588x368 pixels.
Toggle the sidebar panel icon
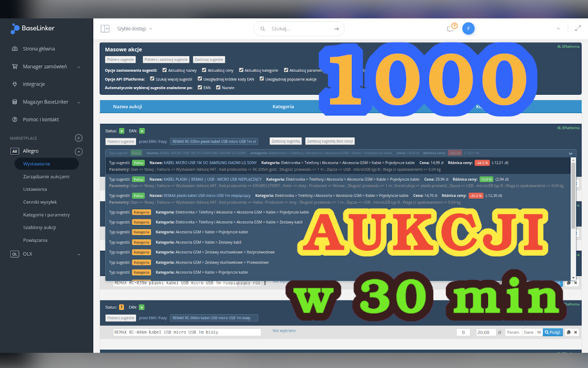point(105,29)
